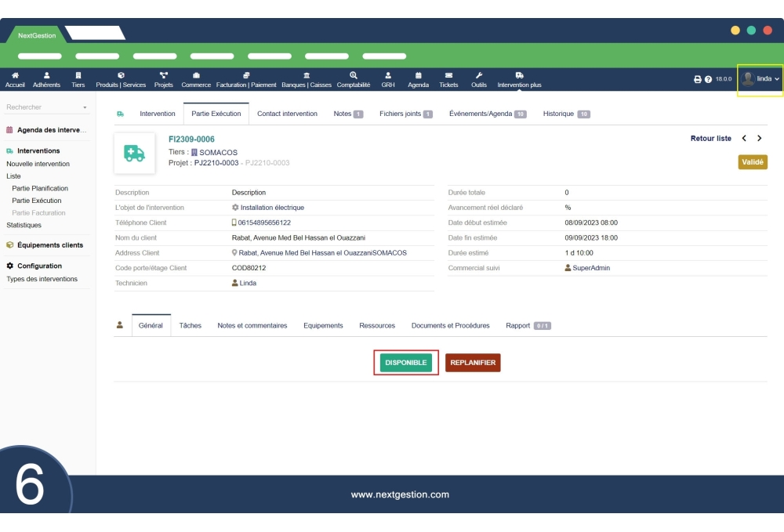Viewport: 784px width, 532px height.
Task: Select Partie Planification in sidebar
Action: 40,188
